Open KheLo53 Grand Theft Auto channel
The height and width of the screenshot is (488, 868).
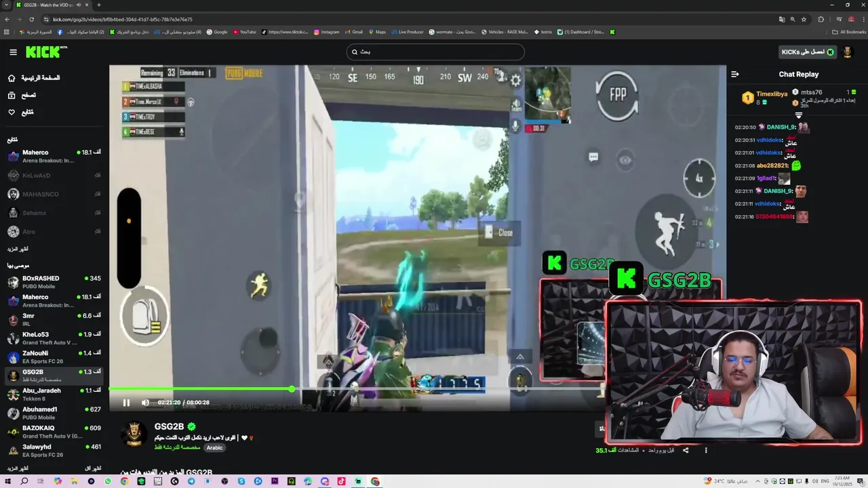point(54,338)
